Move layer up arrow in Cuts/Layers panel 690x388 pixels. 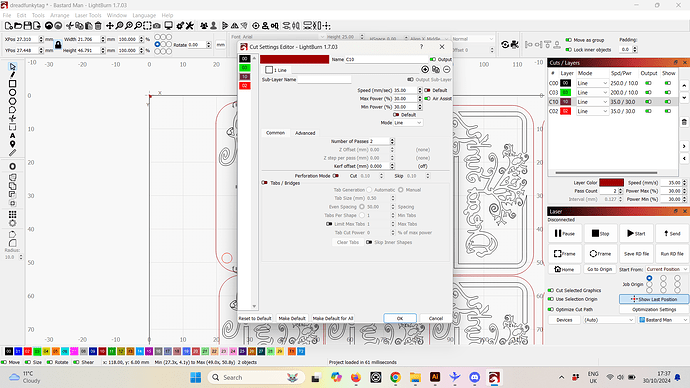point(684,85)
